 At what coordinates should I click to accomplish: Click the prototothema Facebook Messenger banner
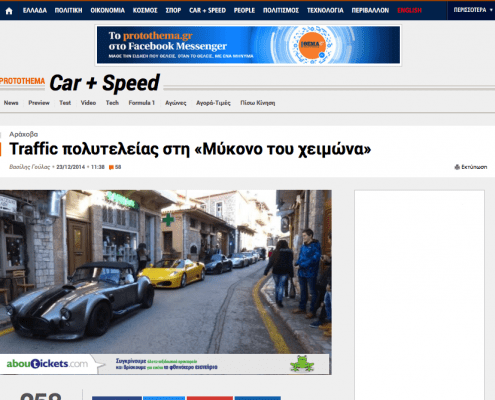[x=248, y=45]
